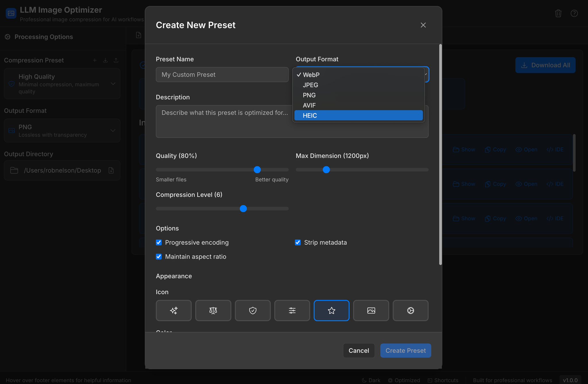Click the file icon beside output directory

click(111, 170)
